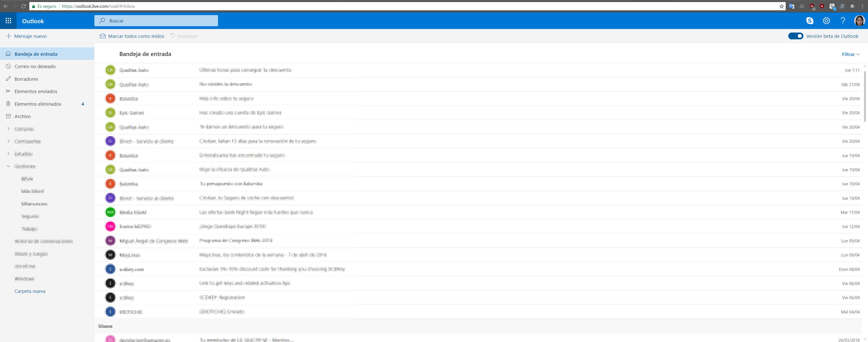Screen dimensions: 868x342
Task: Open the Filtrar dropdown
Action: [x=851, y=54]
